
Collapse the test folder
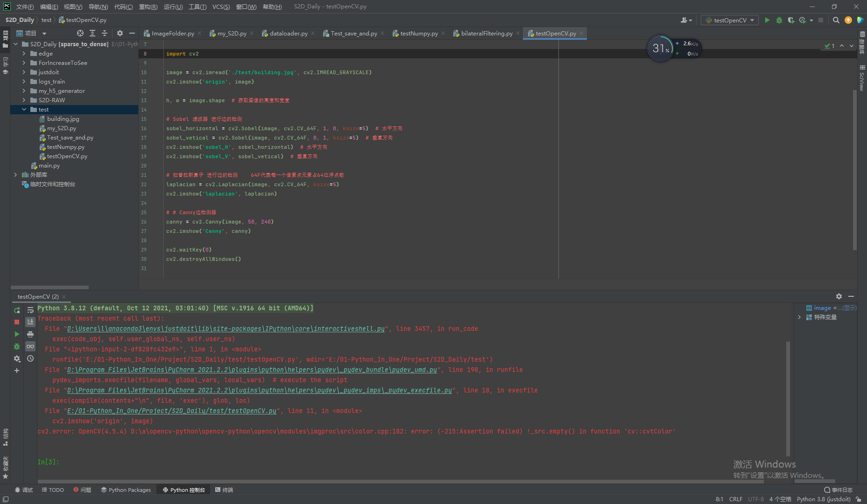tap(24, 110)
